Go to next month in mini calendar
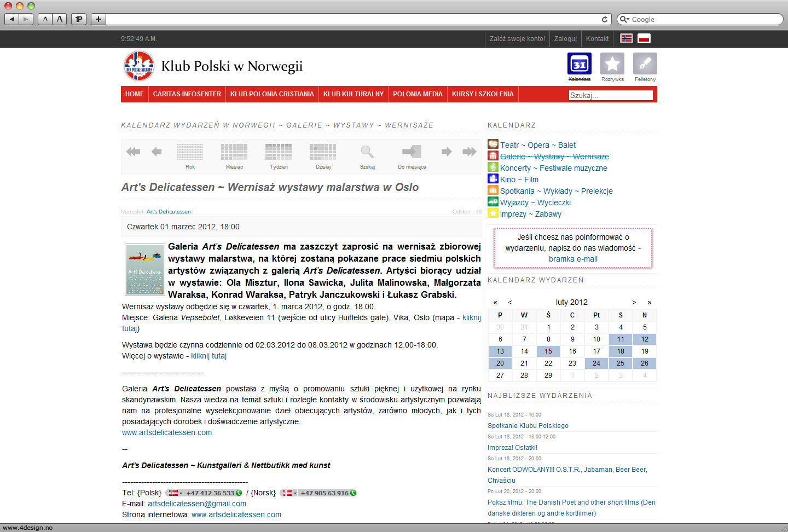The width and height of the screenshot is (788, 532). point(634,302)
